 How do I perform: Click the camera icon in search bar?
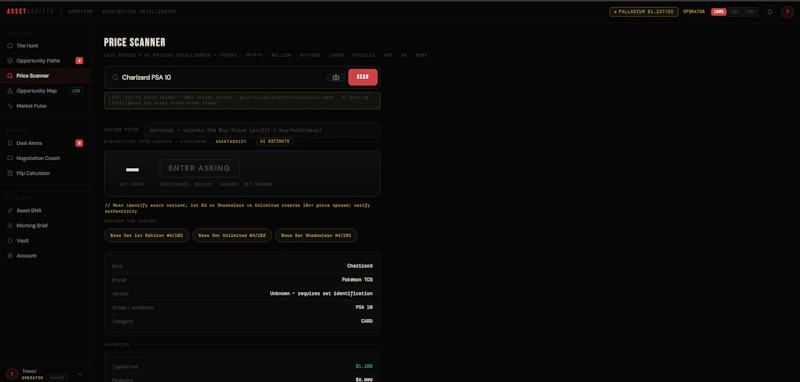[335, 78]
